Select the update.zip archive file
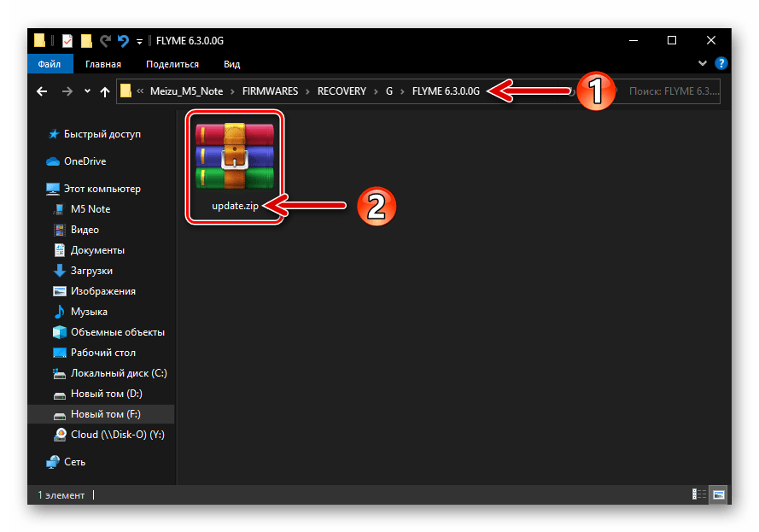759x532 pixels. coord(235,167)
